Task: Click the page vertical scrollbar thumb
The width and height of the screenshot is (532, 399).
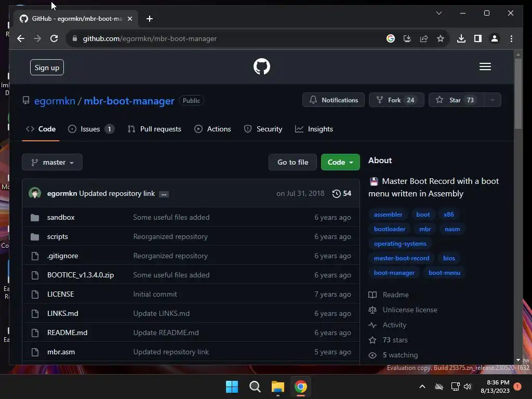Action: [x=518, y=94]
